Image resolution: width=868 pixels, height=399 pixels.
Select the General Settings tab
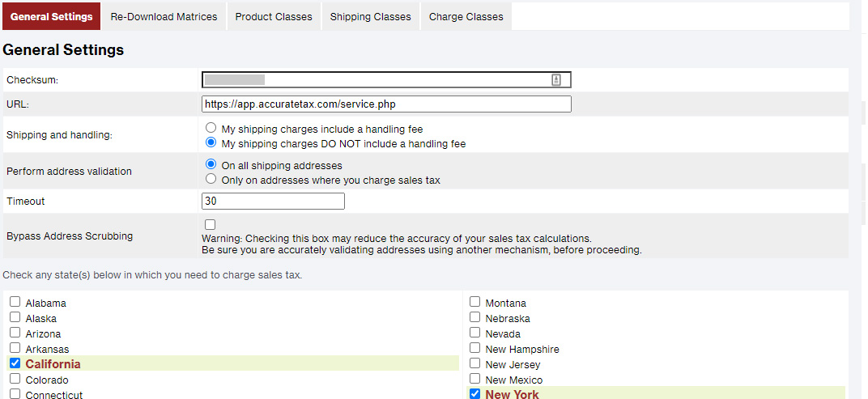[x=51, y=16]
